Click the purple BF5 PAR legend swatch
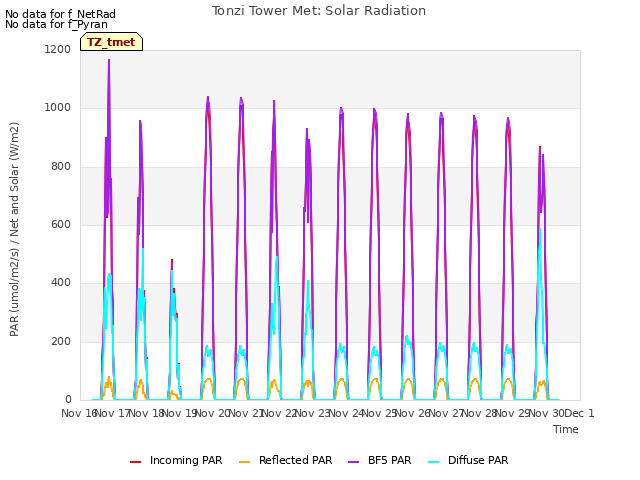Viewport: 640px width, 480px height. pos(353,462)
